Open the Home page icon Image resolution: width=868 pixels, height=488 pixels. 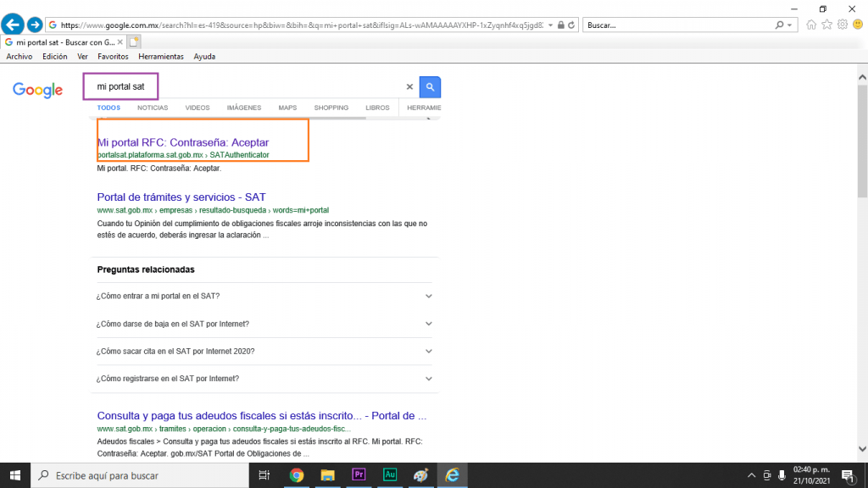[811, 25]
